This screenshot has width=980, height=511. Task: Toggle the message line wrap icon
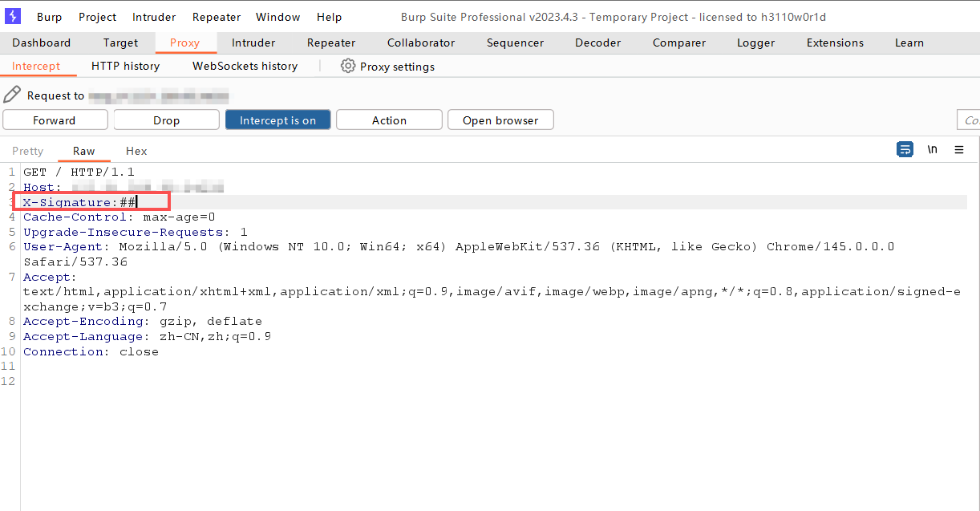point(905,149)
